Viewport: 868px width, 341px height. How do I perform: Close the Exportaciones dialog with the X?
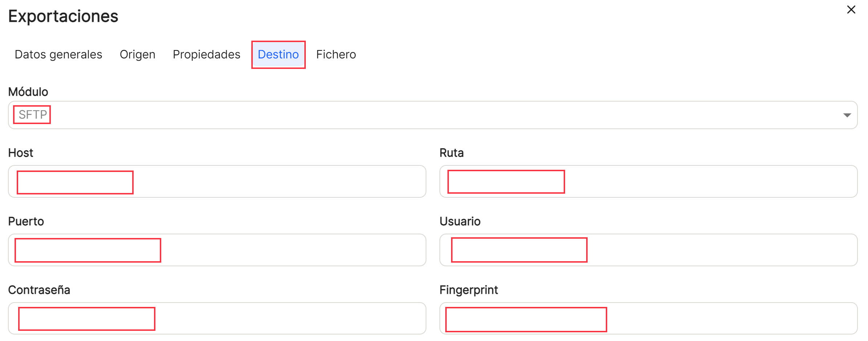(x=851, y=10)
